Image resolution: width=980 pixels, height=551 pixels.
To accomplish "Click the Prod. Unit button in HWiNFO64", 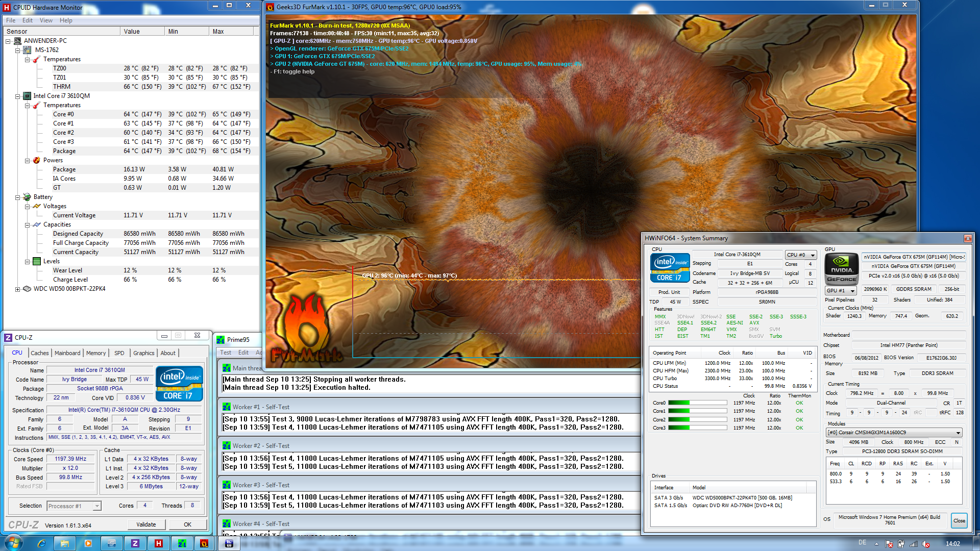I will click(x=669, y=292).
